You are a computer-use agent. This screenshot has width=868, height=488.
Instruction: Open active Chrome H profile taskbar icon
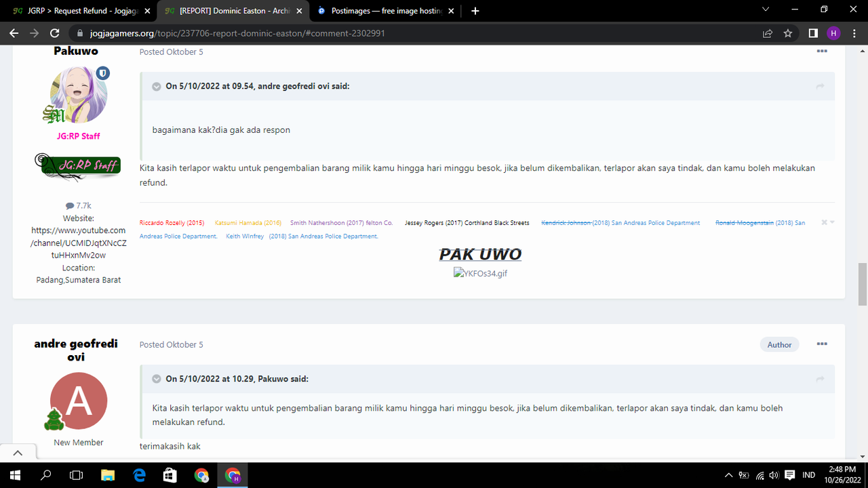click(x=233, y=474)
